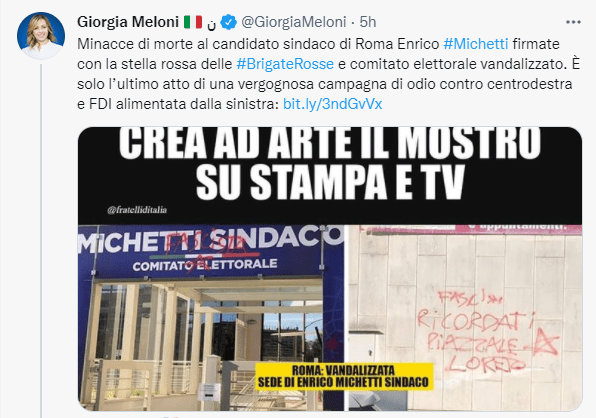
Task: Open the Giorgia Meloni display name
Action: (128, 22)
